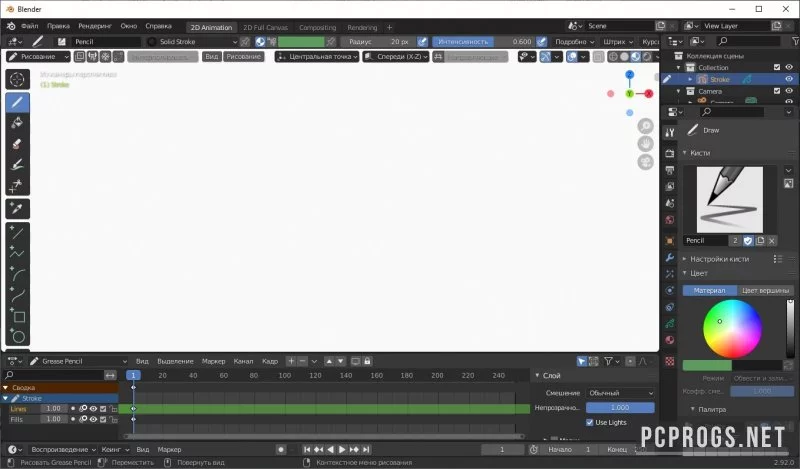
Task: Click the Цвет вершины color mode button
Action: [x=765, y=290]
